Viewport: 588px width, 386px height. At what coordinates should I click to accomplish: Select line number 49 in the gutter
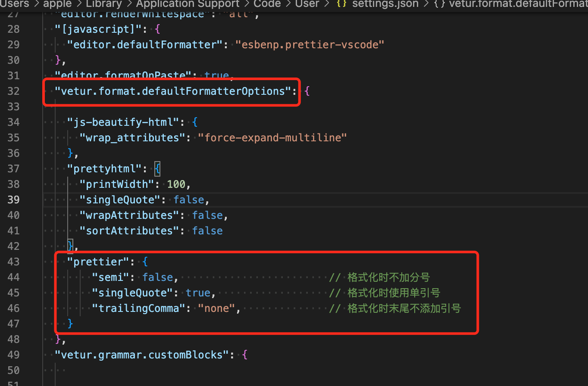tap(14, 355)
